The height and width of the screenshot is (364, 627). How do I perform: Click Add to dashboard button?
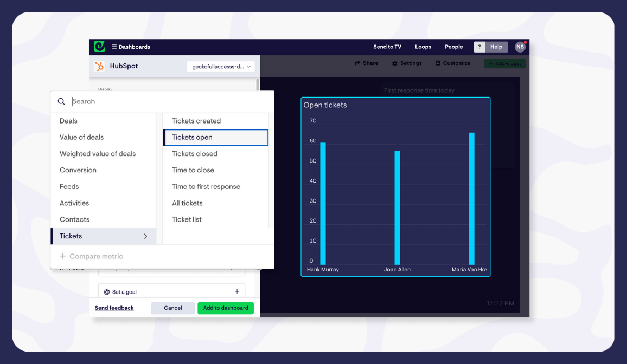tap(226, 308)
